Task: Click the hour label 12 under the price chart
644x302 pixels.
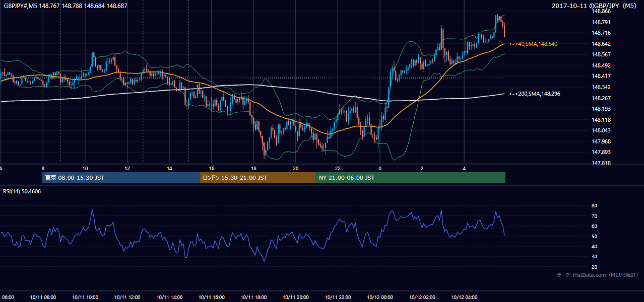Action: pyautogui.click(x=127, y=168)
